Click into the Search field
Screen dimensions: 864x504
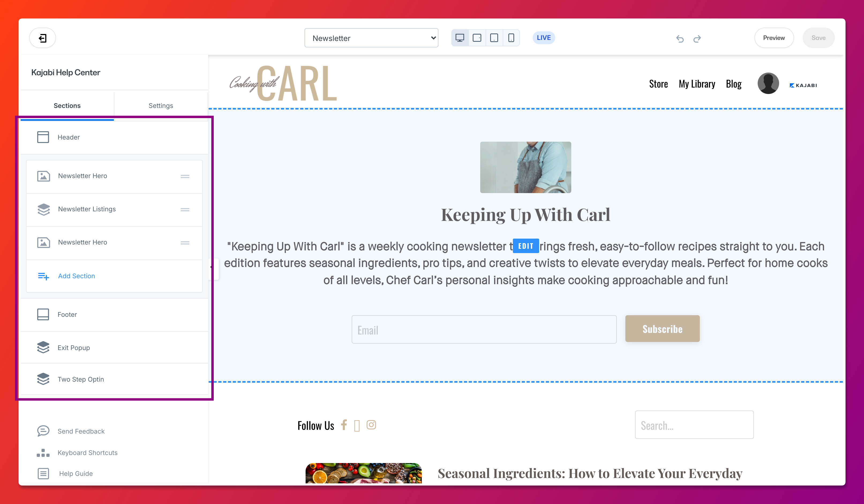tap(694, 425)
